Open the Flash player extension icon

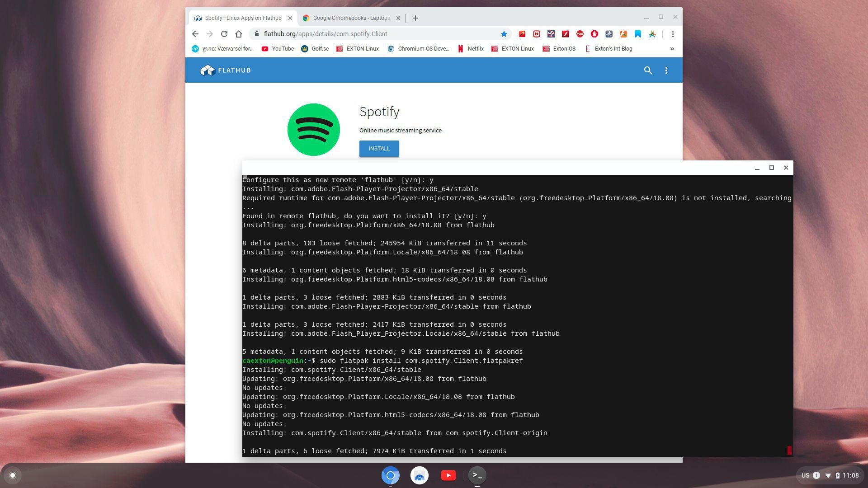point(566,34)
